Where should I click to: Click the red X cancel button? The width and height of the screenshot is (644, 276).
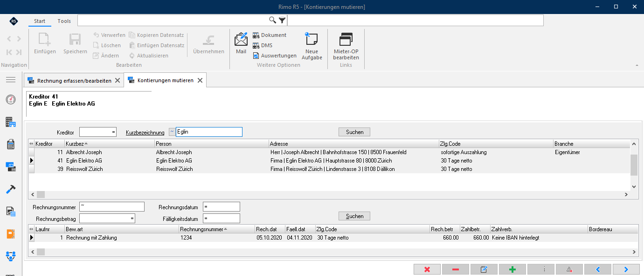coord(427,269)
